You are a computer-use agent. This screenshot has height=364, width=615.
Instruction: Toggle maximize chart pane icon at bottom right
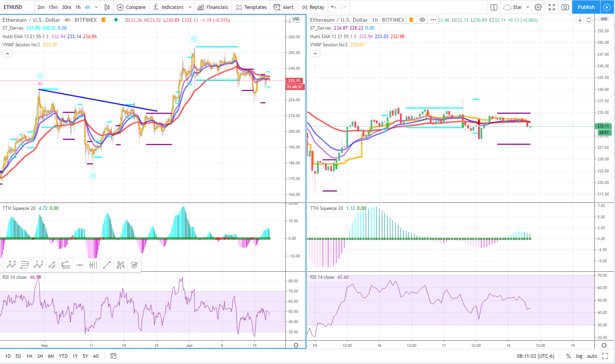click(x=605, y=356)
